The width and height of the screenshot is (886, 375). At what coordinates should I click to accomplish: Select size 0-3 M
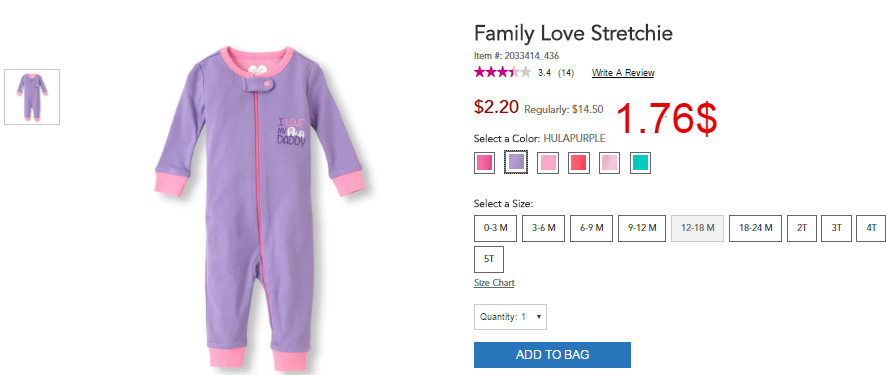pyautogui.click(x=496, y=228)
